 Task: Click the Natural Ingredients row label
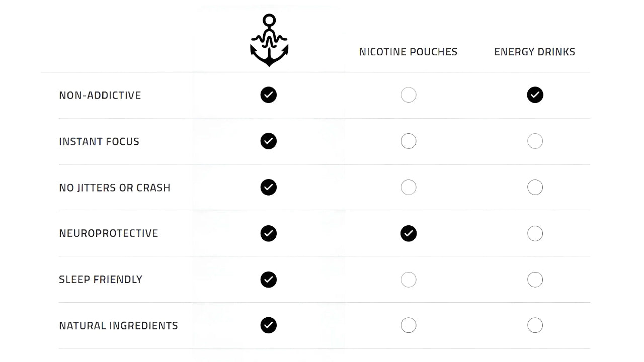tap(118, 326)
